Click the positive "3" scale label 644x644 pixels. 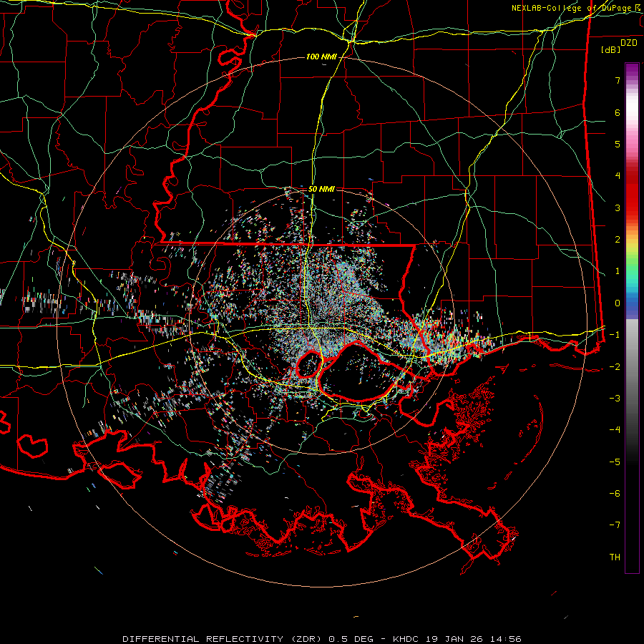click(618, 208)
